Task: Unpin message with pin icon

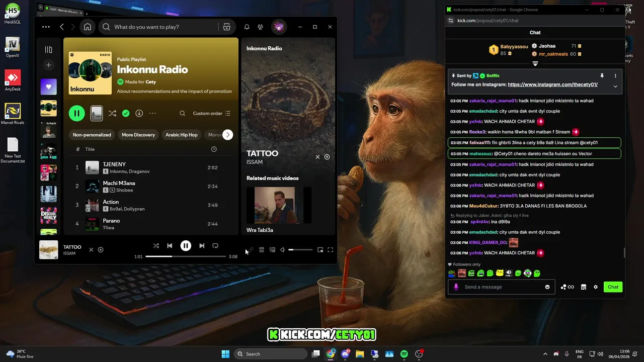Action: click(x=602, y=76)
